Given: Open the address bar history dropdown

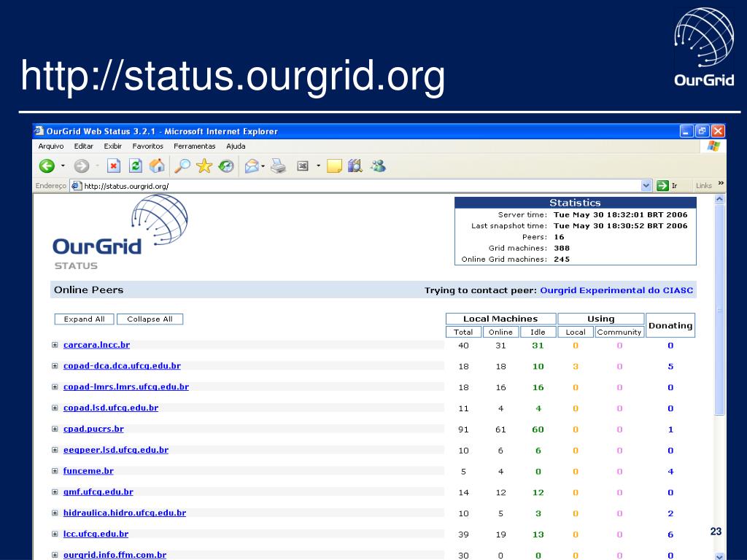Looking at the screenshot, I should tap(646, 186).
